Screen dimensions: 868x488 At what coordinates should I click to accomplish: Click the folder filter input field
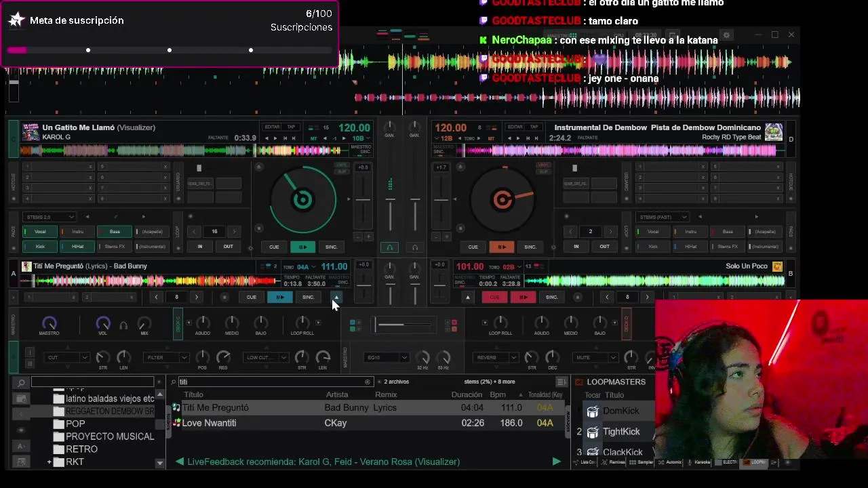(93, 382)
